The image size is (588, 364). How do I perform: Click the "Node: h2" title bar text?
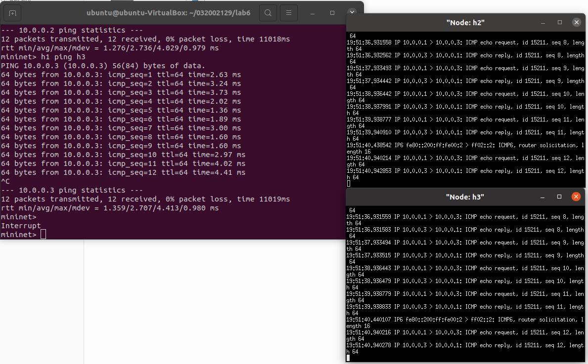465,22
